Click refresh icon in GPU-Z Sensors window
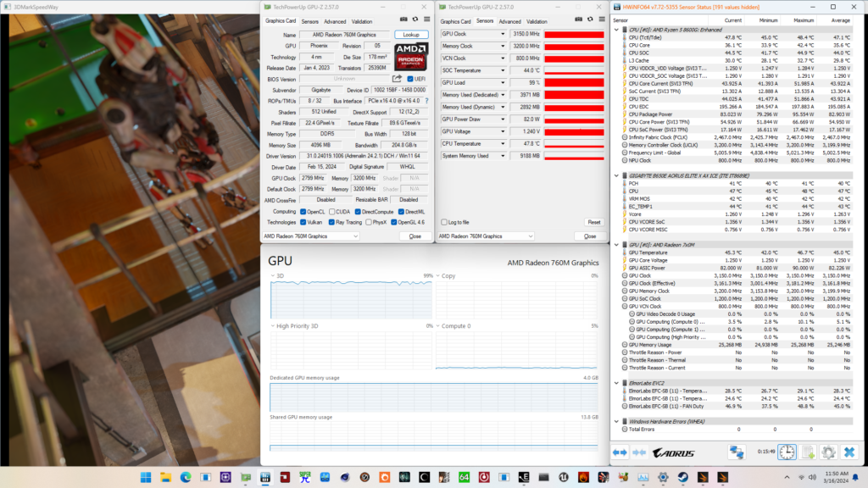The width and height of the screenshot is (868, 488). (590, 19)
